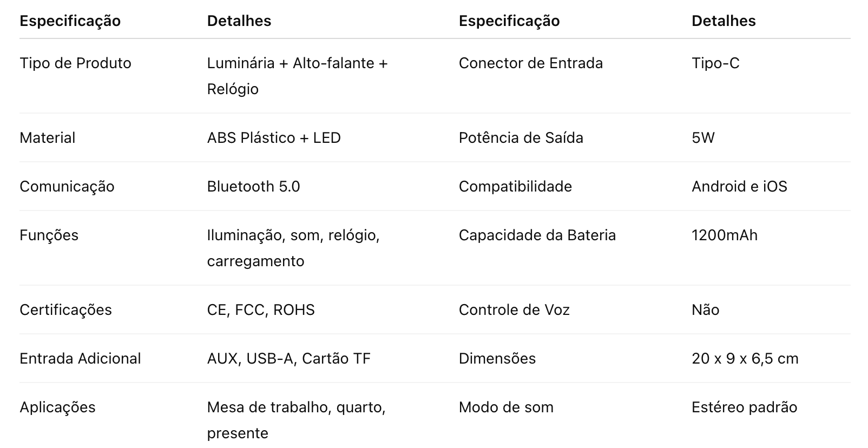Click 'AUX, USB-A, Cartão TF' cell
This screenshot has width=868, height=448.
pyautogui.click(x=289, y=359)
